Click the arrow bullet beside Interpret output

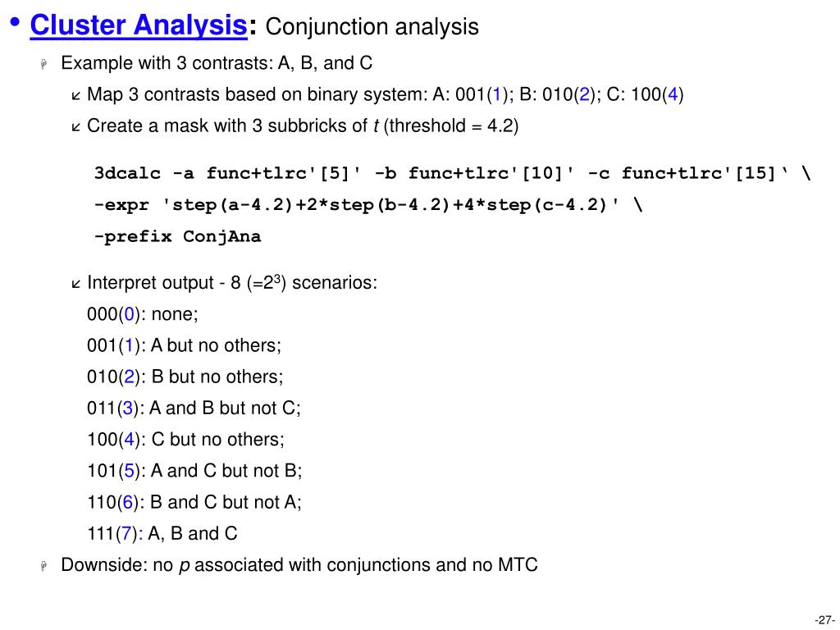[75, 285]
